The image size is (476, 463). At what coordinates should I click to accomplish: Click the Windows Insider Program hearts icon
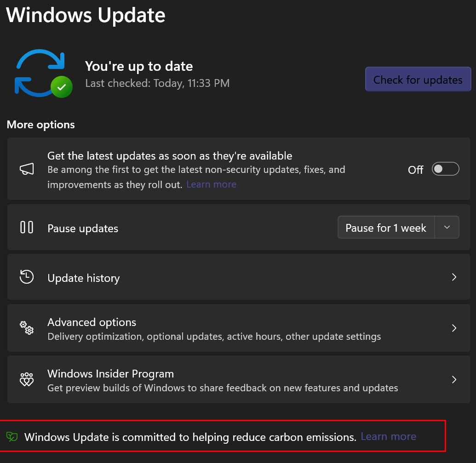[27, 379]
